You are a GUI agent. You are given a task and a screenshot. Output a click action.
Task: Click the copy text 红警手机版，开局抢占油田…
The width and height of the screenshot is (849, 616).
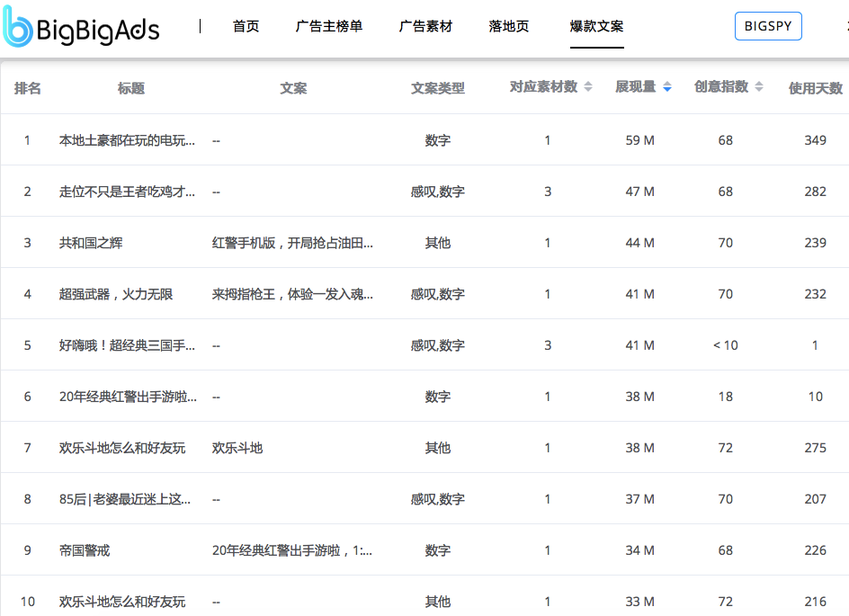point(292,243)
